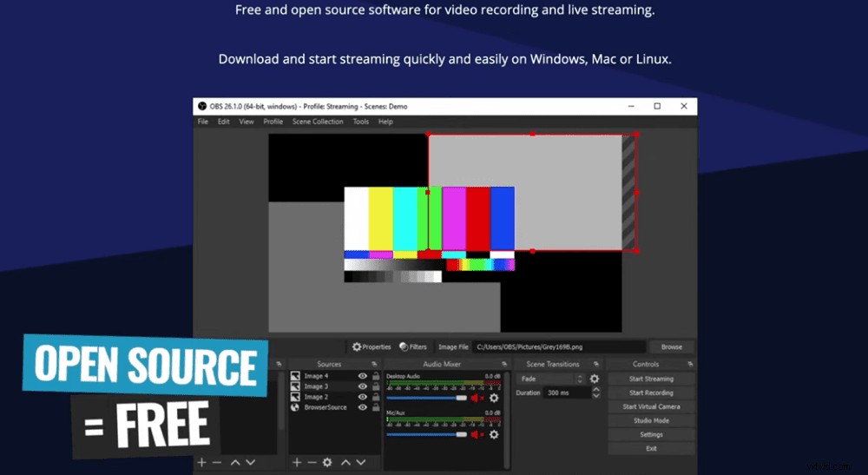
Task: Pop out the Audio Mixer dock
Action: click(503, 364)
